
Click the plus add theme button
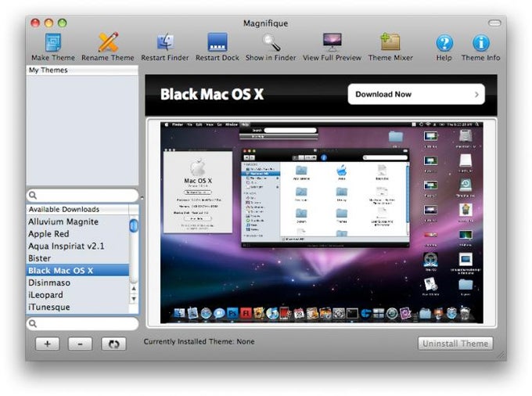click(x=48, y=344)
